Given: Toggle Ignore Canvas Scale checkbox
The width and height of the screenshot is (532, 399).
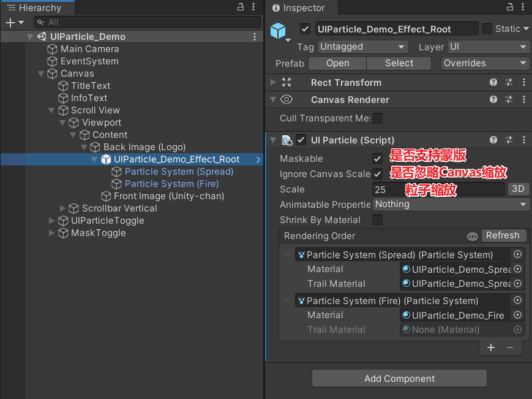Looking at the screenshot, I should (377, 174).
